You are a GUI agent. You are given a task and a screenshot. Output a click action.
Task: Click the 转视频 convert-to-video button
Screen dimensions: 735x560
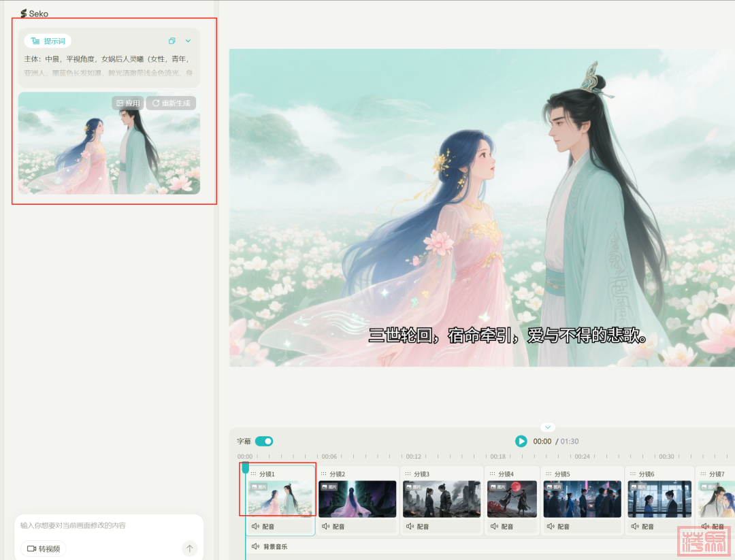coord(44,548)
